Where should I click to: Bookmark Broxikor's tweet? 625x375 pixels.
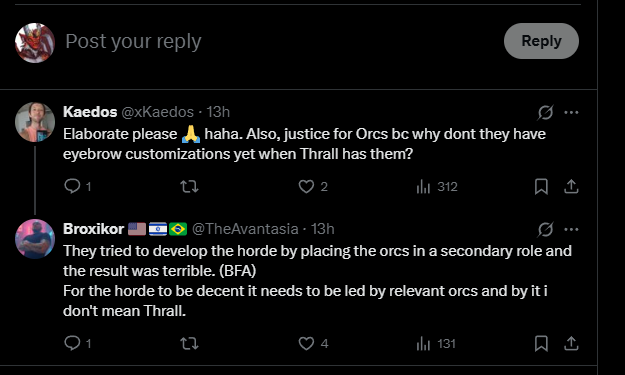pos(541,343)
